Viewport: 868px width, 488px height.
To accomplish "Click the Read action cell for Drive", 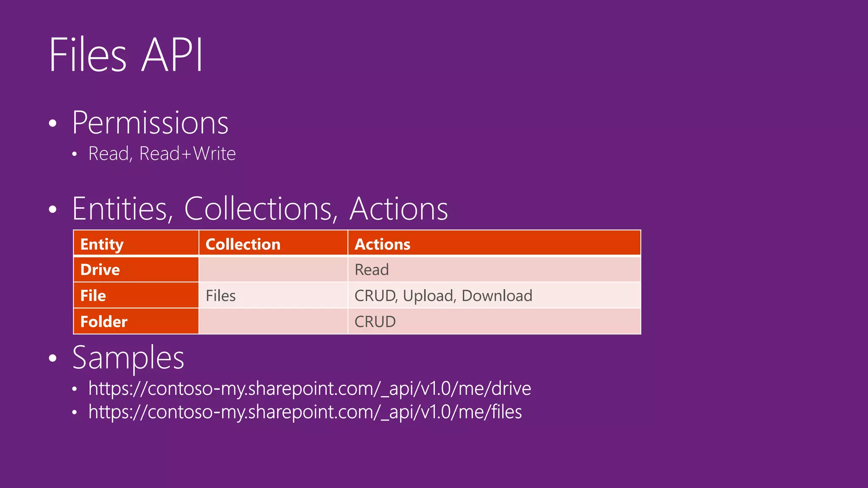I will tap(494, 269).
